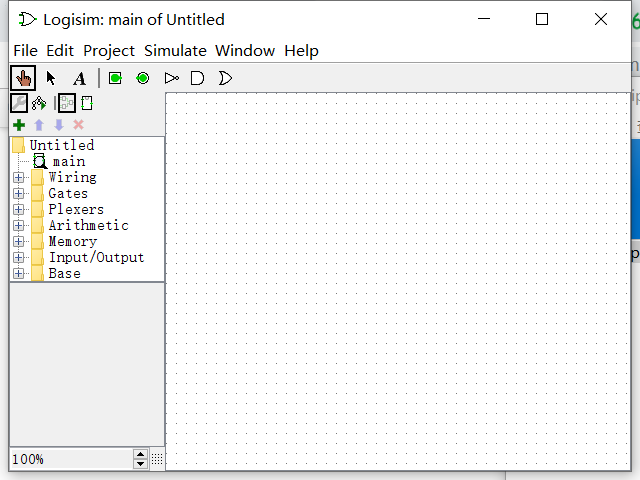Select the Text tool A icon

[x=80, y=78]
